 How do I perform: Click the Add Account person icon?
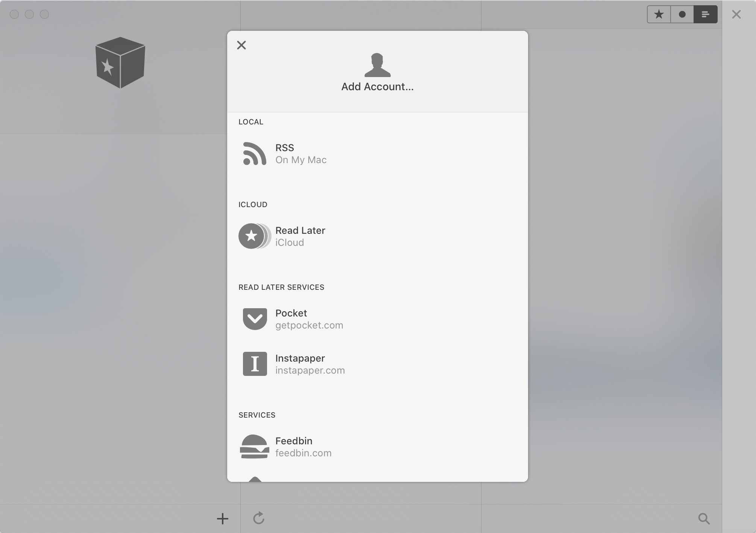378,65
